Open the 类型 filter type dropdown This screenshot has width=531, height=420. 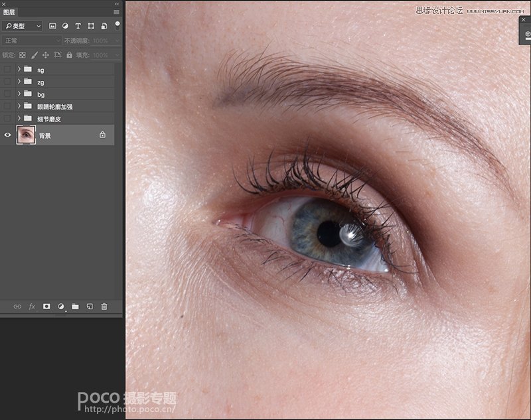[22, 26]
